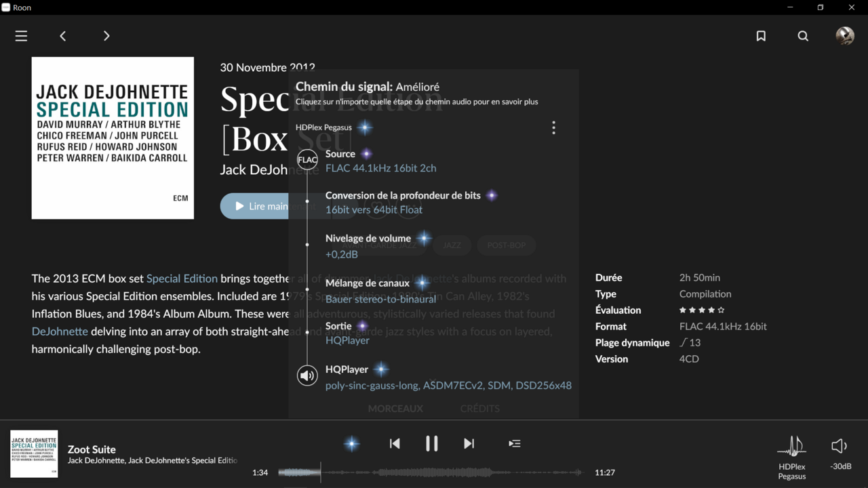Click the Special Edition album cover
The image size is (868, 488).
113,138
